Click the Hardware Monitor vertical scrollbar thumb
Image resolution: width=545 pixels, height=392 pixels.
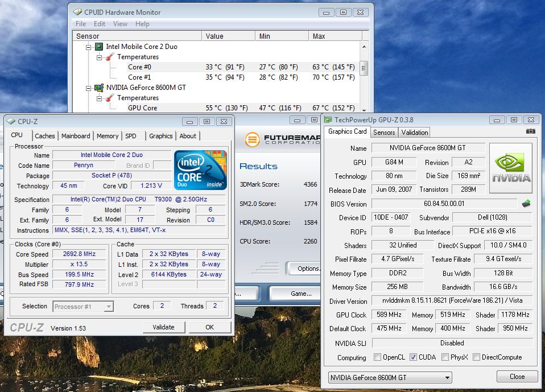[364, 68]
